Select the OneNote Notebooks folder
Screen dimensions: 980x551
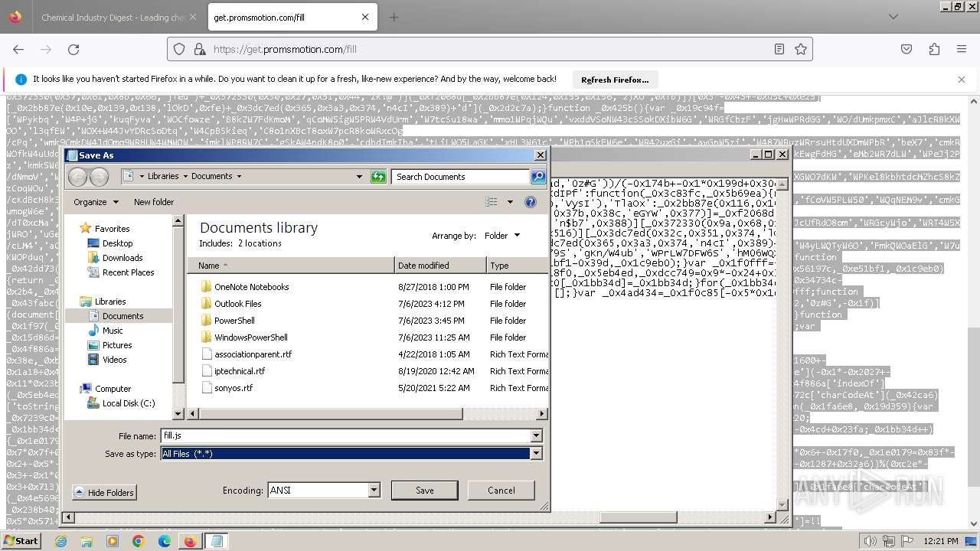point(251,287)
